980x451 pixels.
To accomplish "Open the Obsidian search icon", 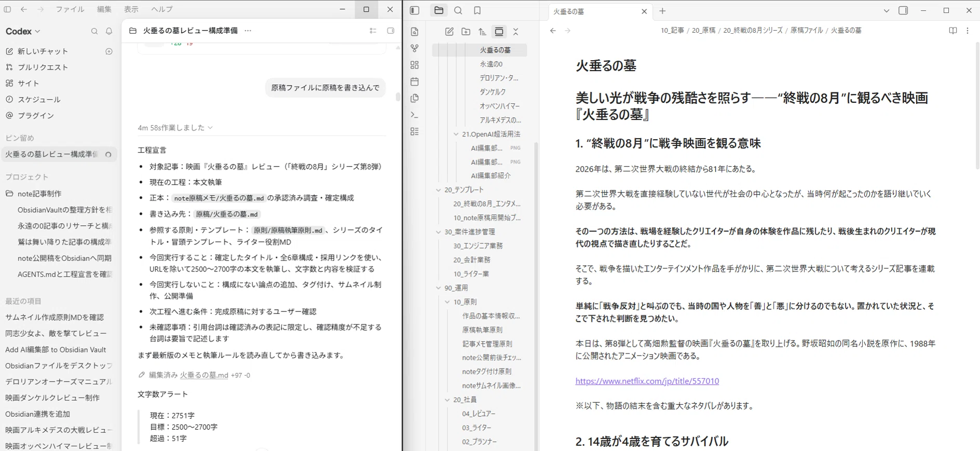I will click(x=458, y=10).
